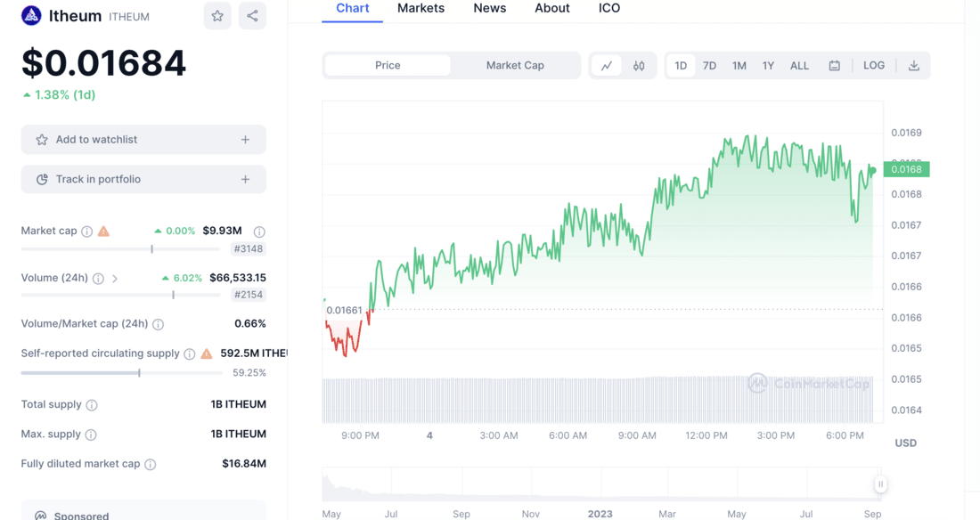980x520 pixels.
Task: Click the 1.38% (1d) change text
Action: click(x=60, y=95)
